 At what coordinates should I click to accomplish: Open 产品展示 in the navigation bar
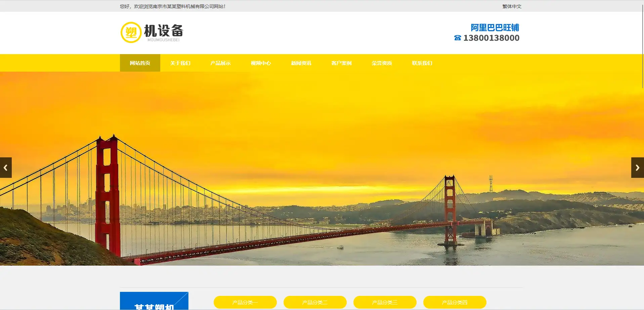point(220,63)
